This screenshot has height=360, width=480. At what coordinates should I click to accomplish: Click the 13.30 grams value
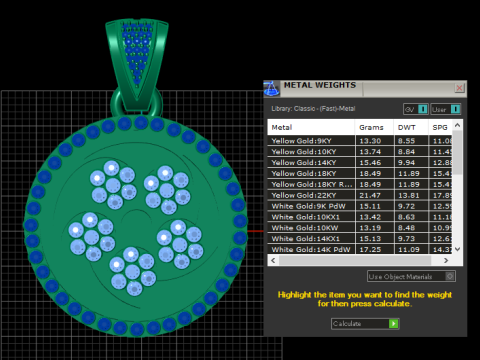[370, 141]
